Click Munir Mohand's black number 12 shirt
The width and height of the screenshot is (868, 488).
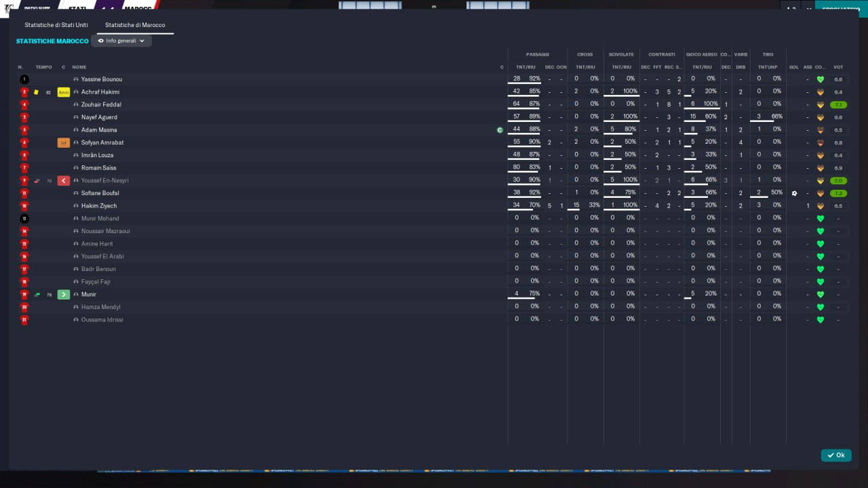(24, 219)
